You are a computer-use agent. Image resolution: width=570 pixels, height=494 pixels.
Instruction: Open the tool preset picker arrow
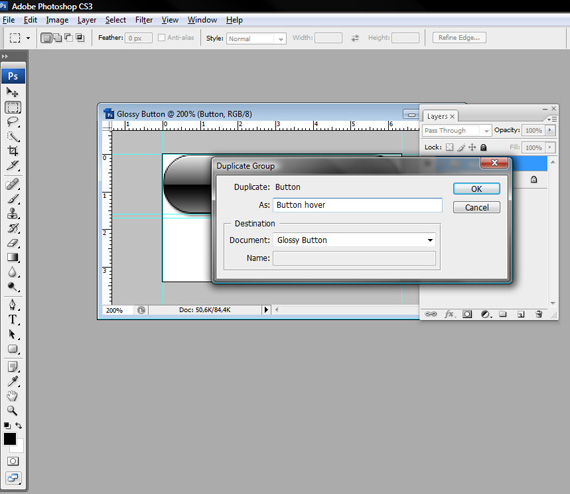28,38
